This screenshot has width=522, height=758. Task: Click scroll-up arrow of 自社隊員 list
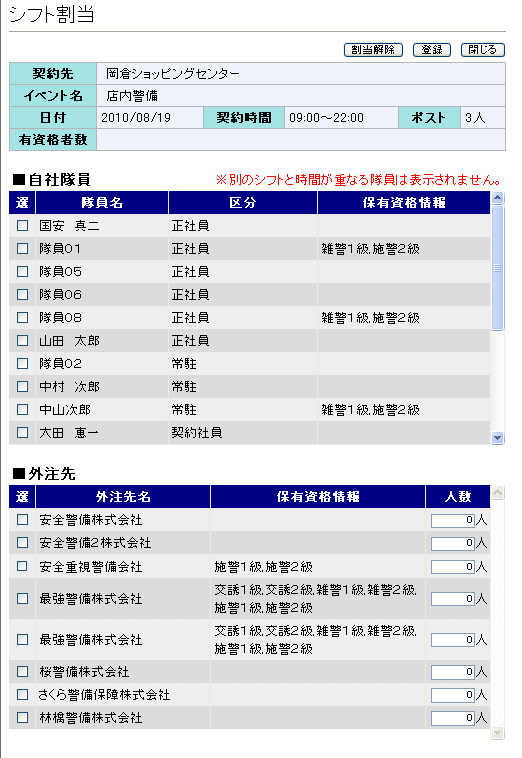coord(497,197)
